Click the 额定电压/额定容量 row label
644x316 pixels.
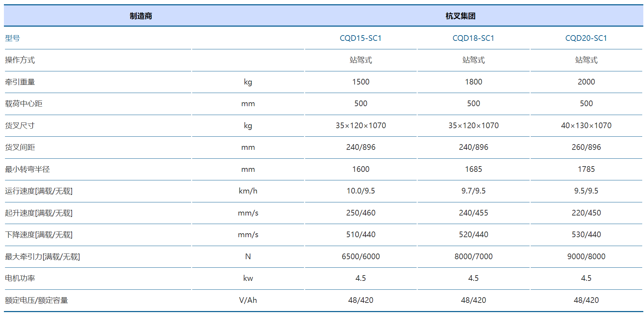pos(37,300)
